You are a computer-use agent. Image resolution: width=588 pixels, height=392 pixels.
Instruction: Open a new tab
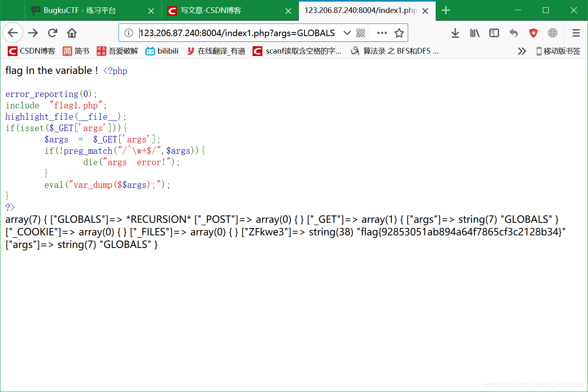click(x=446, y=11)
